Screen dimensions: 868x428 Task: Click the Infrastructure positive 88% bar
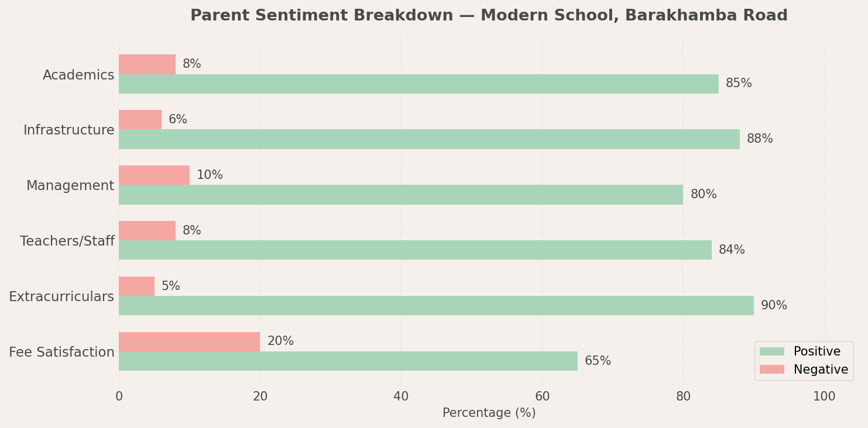coord(429,139)
